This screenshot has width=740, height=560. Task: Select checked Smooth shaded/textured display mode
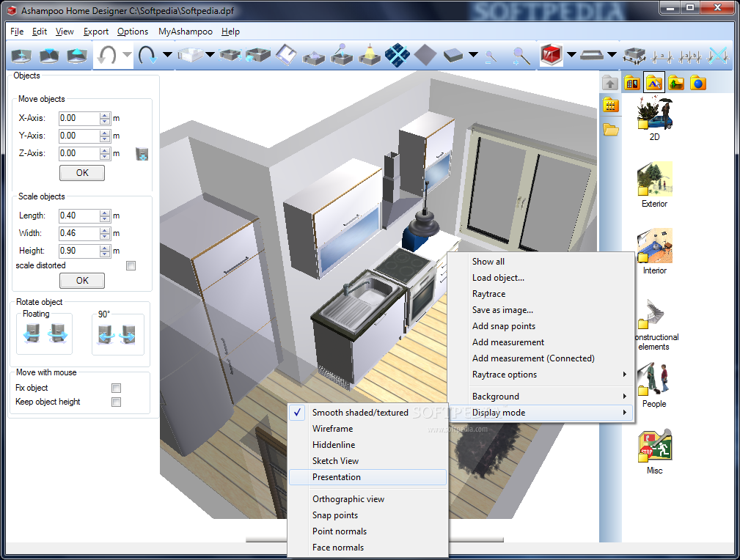(x=367, y=413)
